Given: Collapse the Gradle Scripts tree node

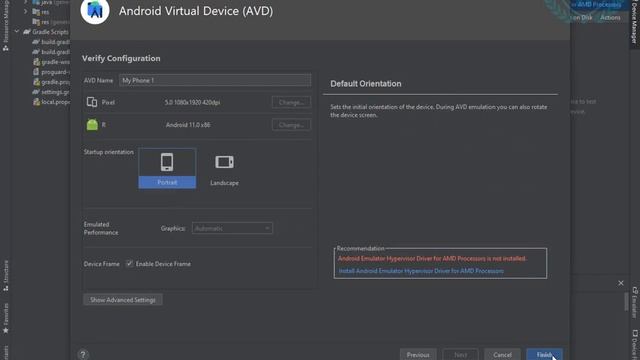Looking at the screenshot, I should (x=17, y=31).
